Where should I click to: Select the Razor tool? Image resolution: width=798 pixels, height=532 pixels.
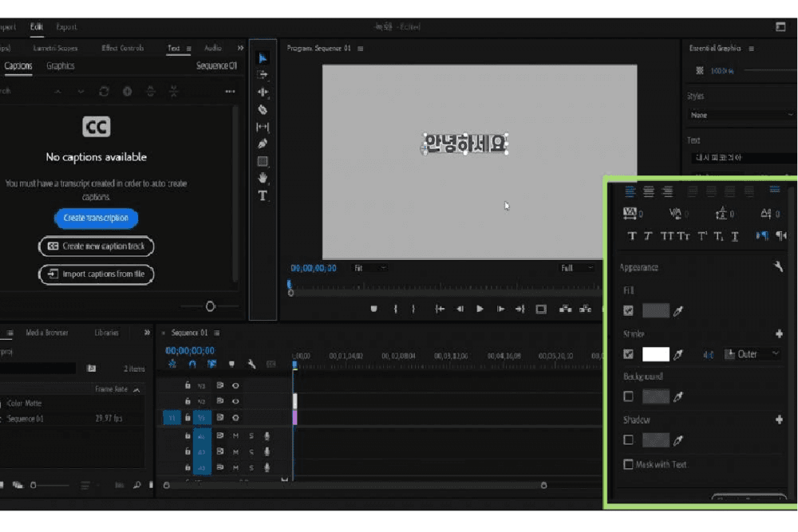pos(263,109)
